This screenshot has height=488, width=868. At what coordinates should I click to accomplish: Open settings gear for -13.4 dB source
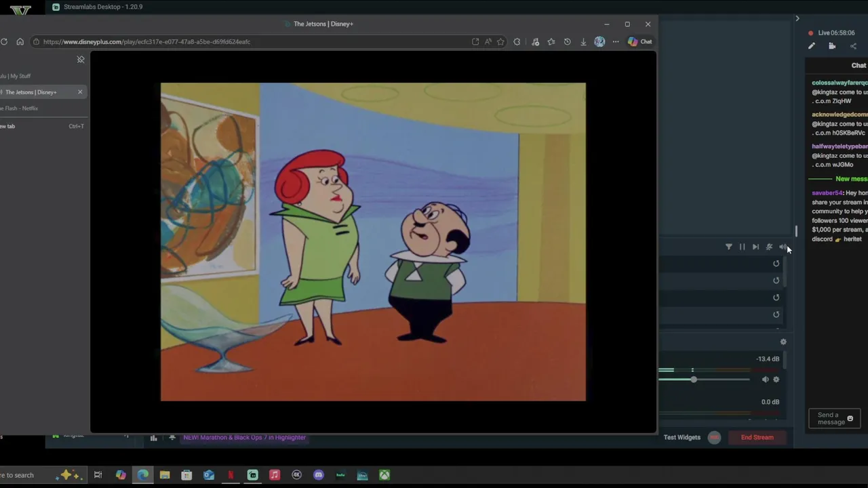click(x=776, y=380)
